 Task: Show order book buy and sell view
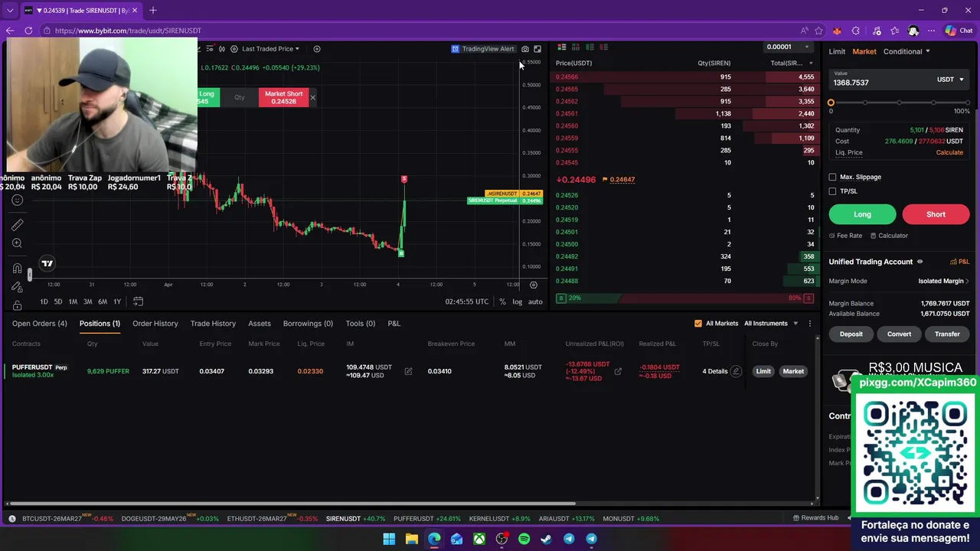pyautogui.click(x=562, y=47)
